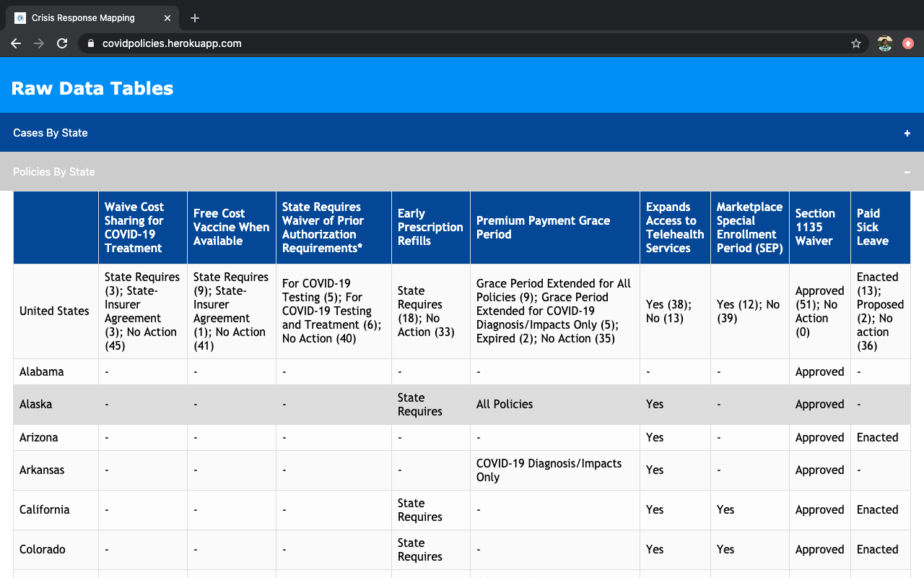
Task: Click Colorado's 'Yes' telehealth cell
Action: click(x=675, y=549)
